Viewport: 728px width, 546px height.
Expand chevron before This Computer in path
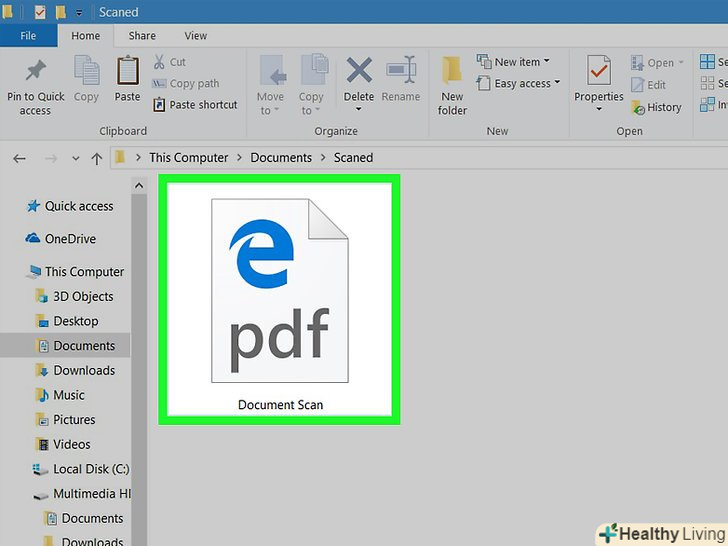[x=138, y=158]
